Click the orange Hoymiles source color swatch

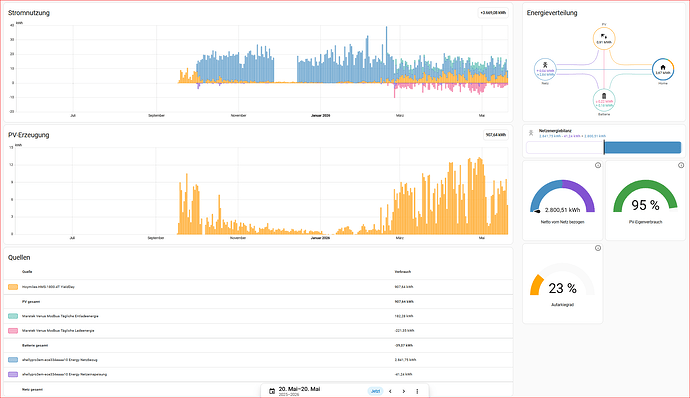coord(13,287)
